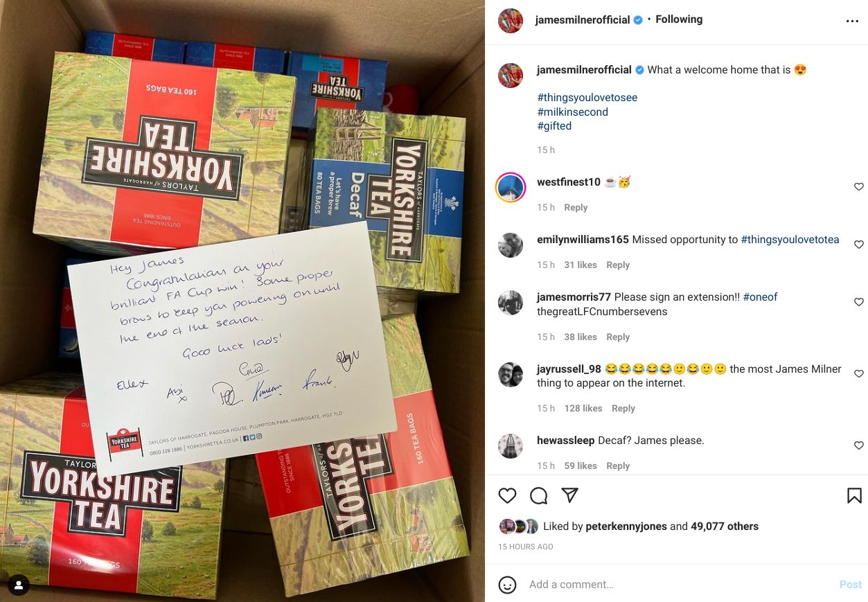Like emilynwilliams165's comment heart
This screenshot has width=868, height=602.
(x=859, y=245)
